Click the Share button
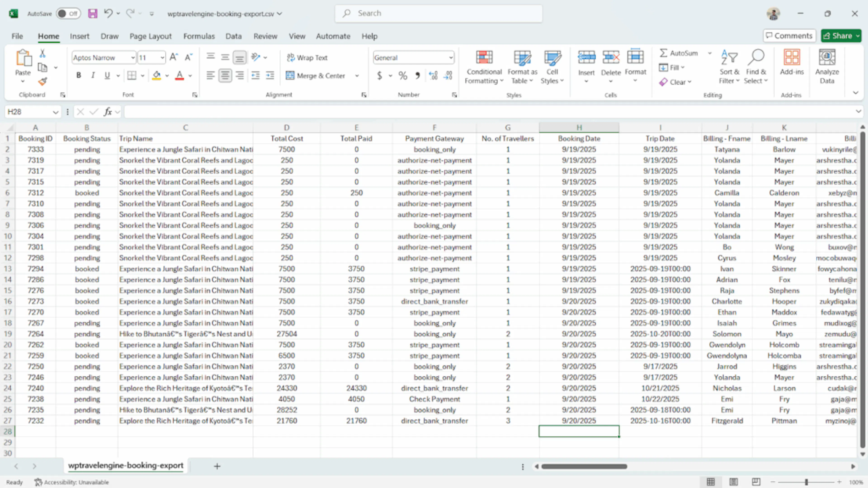Viewport: 868px width, 488px height. [841, 36]
